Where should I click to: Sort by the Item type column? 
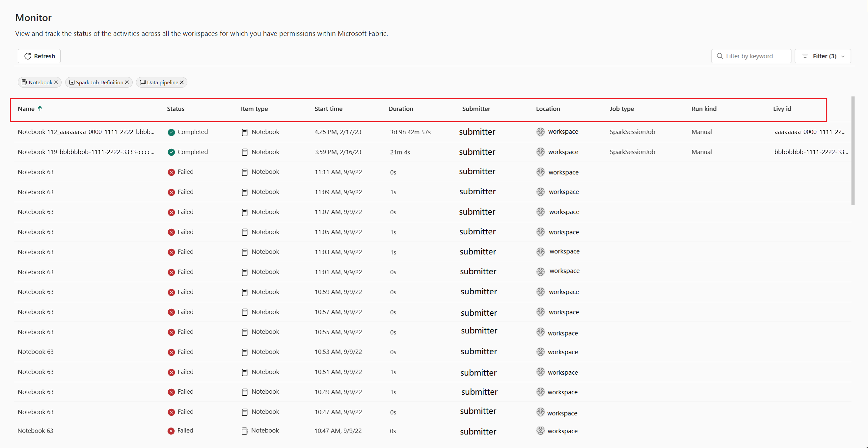(254, 109)
